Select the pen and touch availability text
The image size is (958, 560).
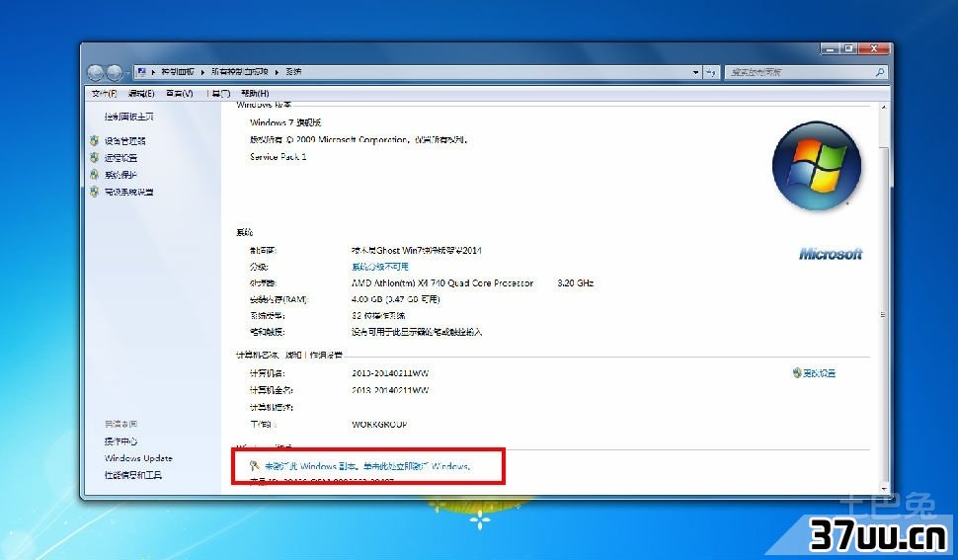click(417, 332)
